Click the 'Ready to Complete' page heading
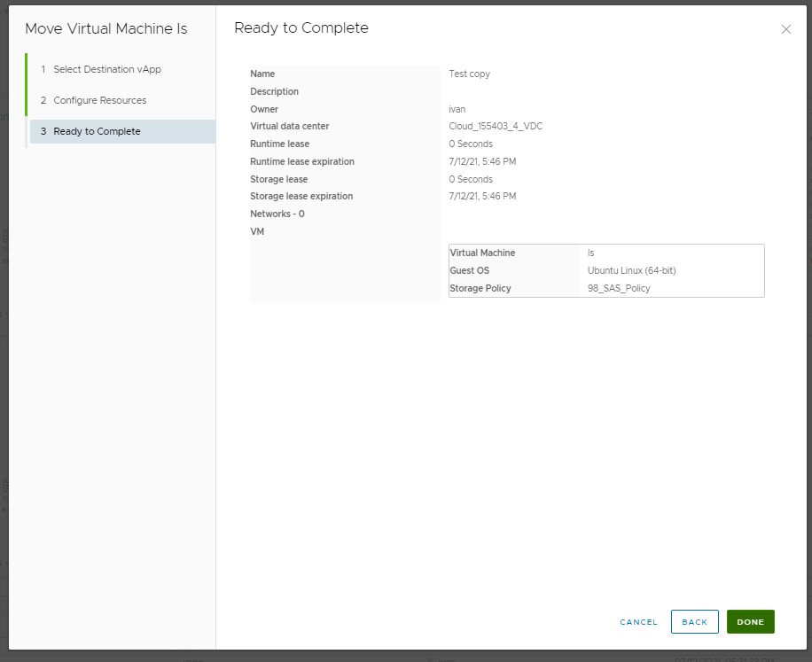 [301, 28]
